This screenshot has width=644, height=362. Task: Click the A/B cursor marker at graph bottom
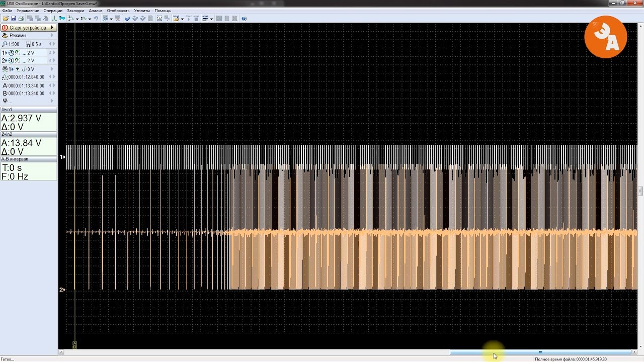[75, 345]
